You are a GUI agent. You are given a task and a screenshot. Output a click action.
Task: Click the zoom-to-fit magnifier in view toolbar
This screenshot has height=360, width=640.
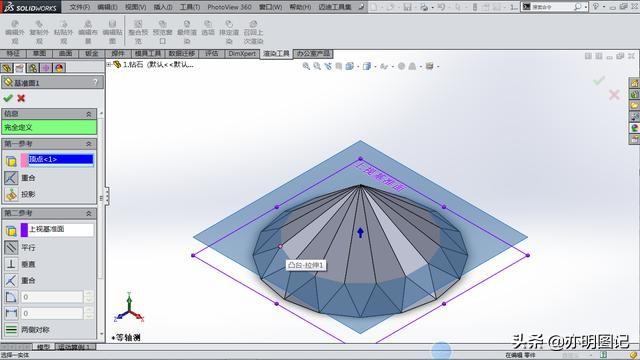[x=306, y=66]
